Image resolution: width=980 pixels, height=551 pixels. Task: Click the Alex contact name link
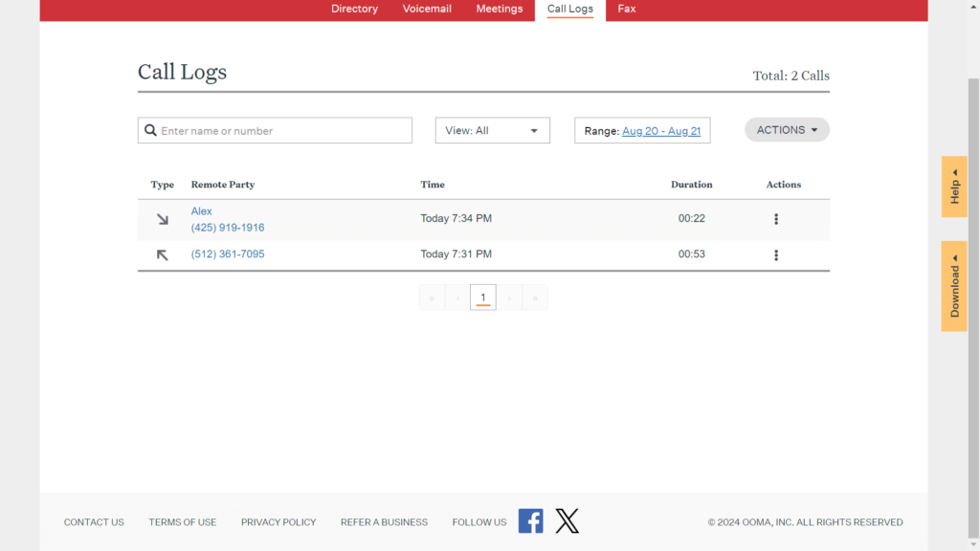tap(202, 211)
